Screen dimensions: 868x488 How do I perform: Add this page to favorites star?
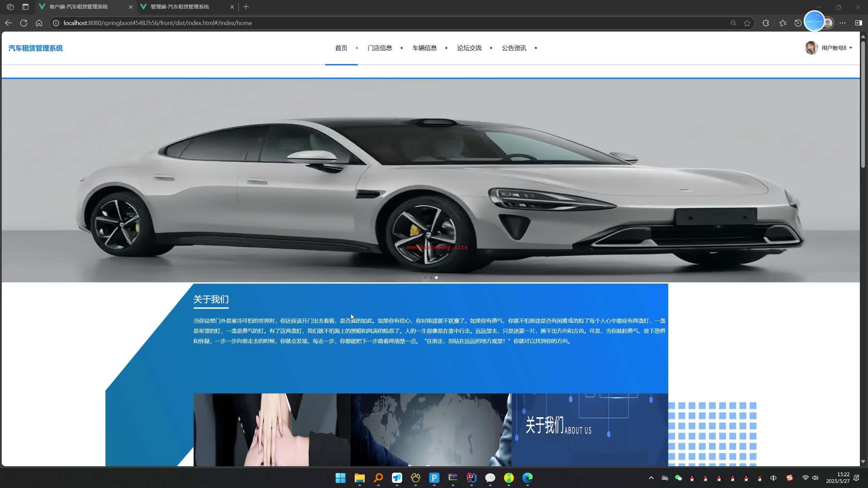pos(747,23)
